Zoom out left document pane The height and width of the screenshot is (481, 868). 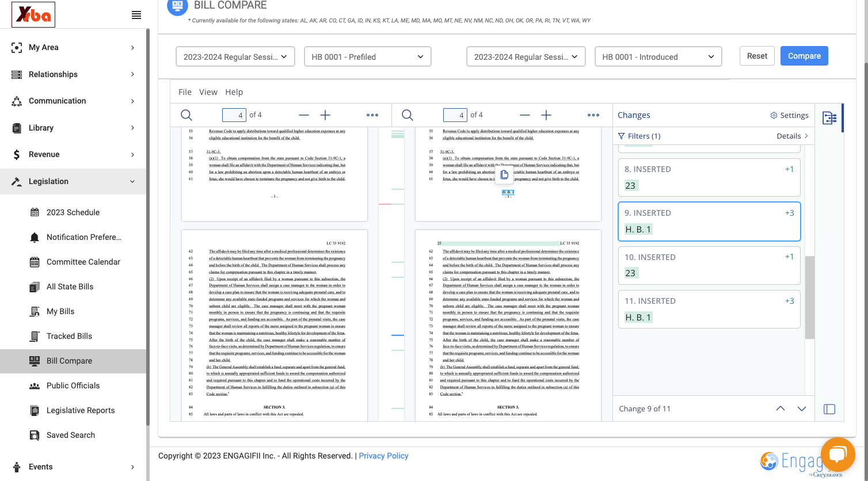(x=304, y=115)
